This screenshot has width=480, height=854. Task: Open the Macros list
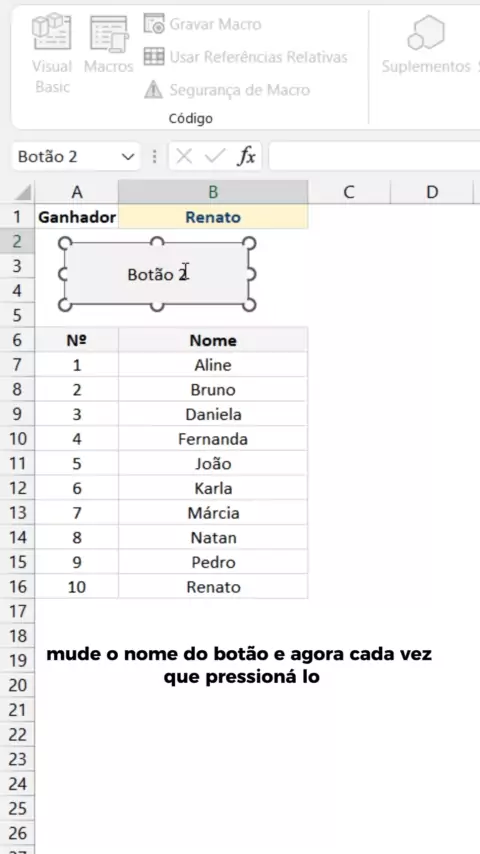pyautogui.click(x=108, y=45)
